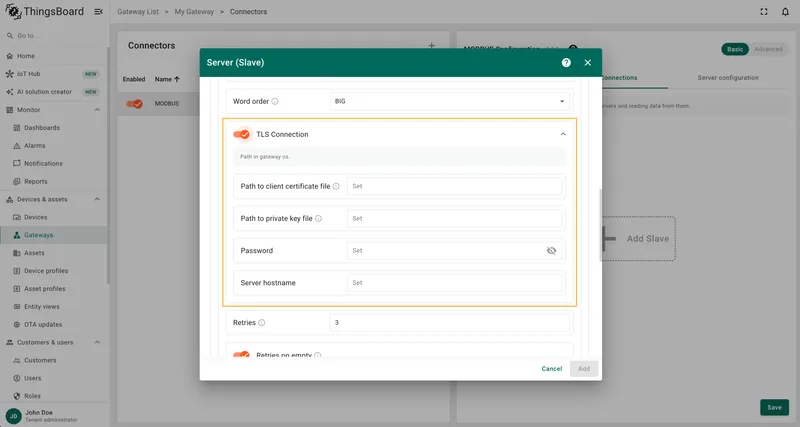Collapse the TLS Connection section chevron
This screenshot has width=800, height=427.
[563, 134]
